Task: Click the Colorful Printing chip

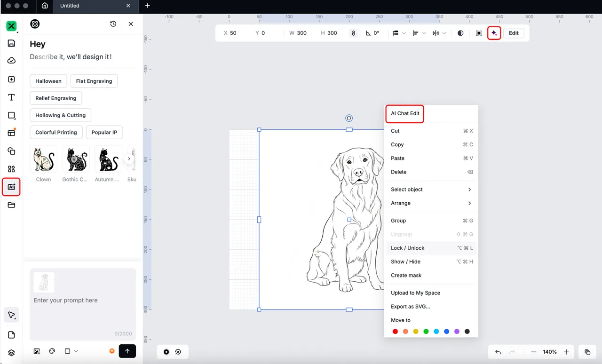Action: 56,133
